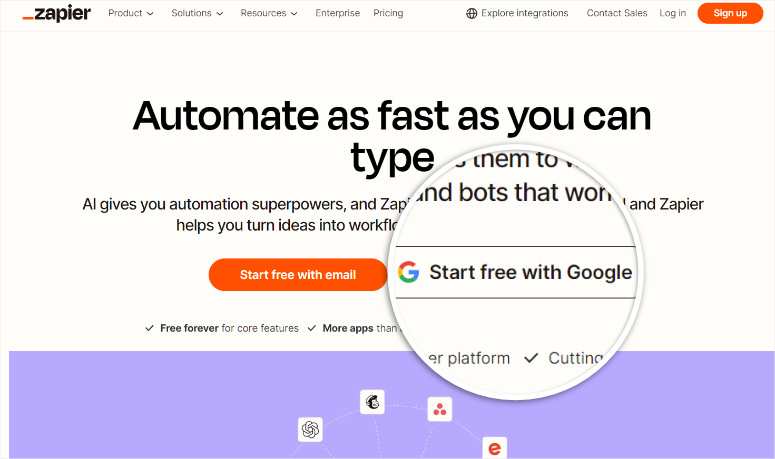
Task: Expand the Solutions dropdown menu
Action: [197, 13]
